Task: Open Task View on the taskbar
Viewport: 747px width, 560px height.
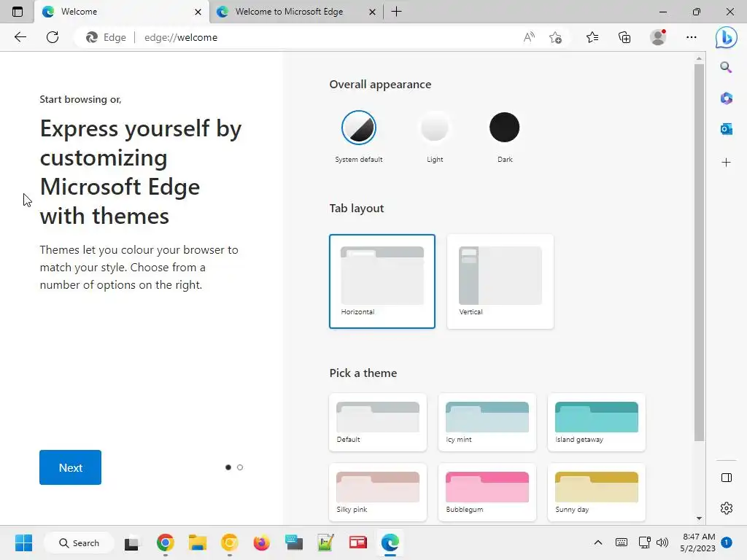Action: [x=131, y=542]
